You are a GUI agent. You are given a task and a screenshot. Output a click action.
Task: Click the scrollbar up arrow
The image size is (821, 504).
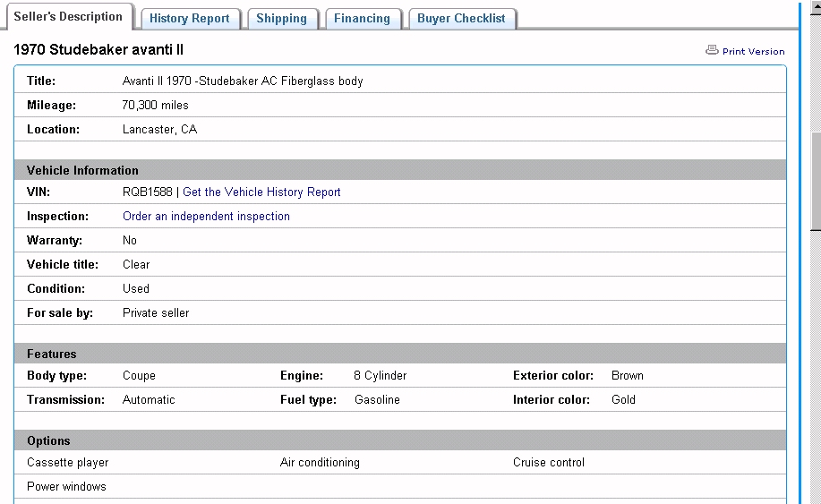[x=815, y=5]
